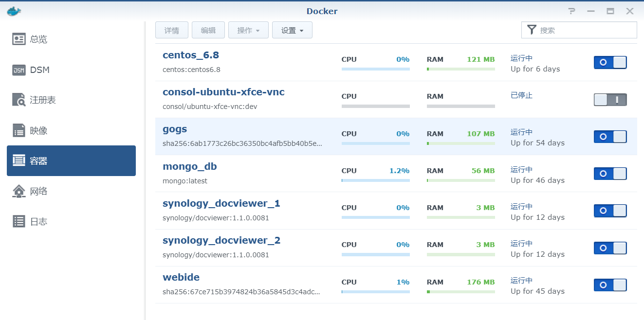This screenshot has width=644, height=320.
Task: Click the filter funnel icon in search
Action: point(532,30)
